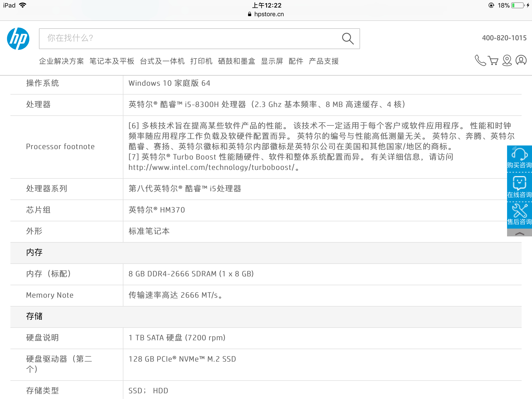The image size is (532, 399).
Task: Open 售后咨询 after-sales support
Action: (x=520, y=215)
